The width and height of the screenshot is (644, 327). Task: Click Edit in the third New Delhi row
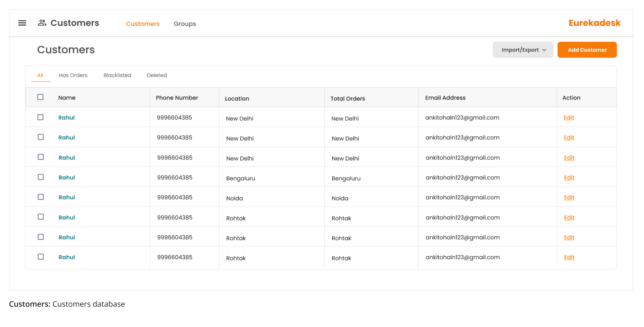click(569, 158)
